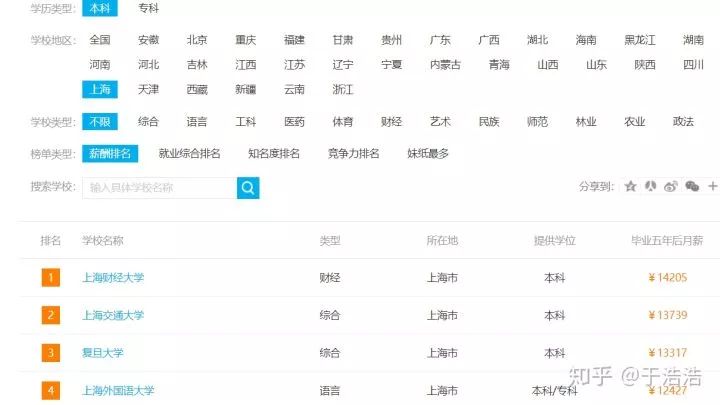The image size is (720, 405).
Task: Choose 贵州 region filter
Action: point(392,40)
